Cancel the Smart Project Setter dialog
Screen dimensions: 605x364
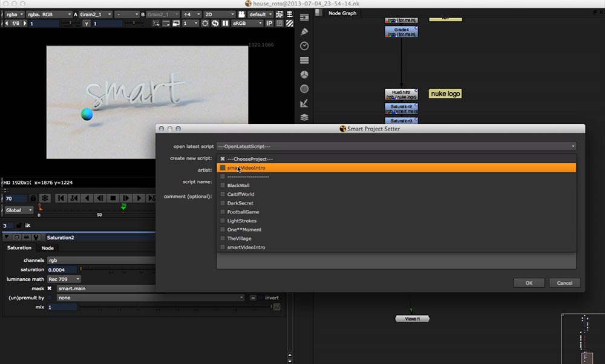point(564,283)
